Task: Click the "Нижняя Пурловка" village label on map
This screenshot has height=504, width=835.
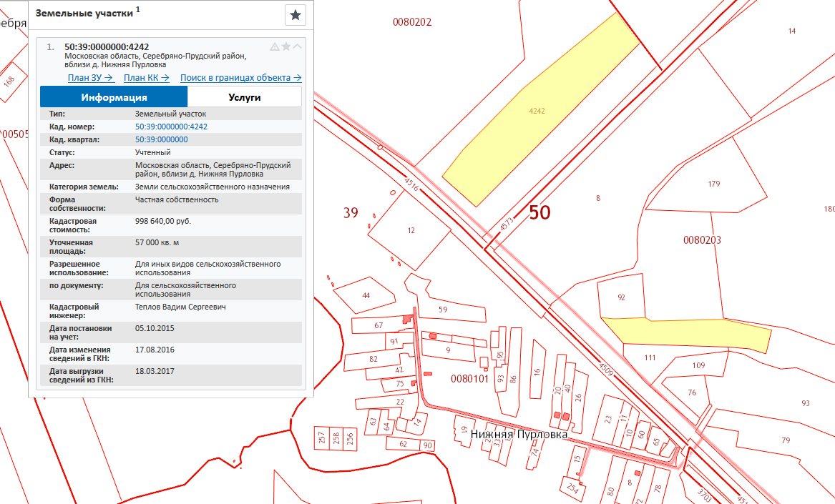Action: [519, 434]
